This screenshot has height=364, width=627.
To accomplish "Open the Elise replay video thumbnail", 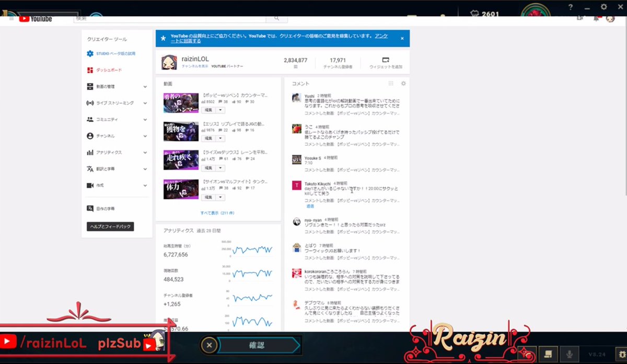I will coord(181,132).
